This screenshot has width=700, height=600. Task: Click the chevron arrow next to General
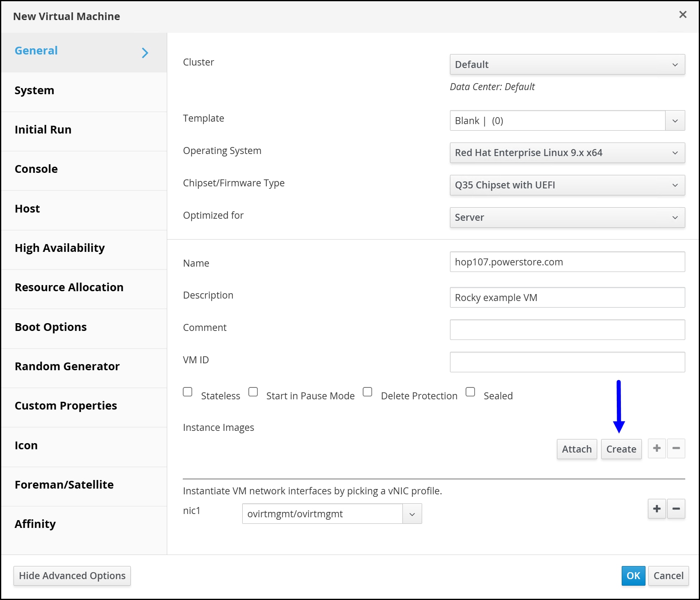(x=145, y=53)
